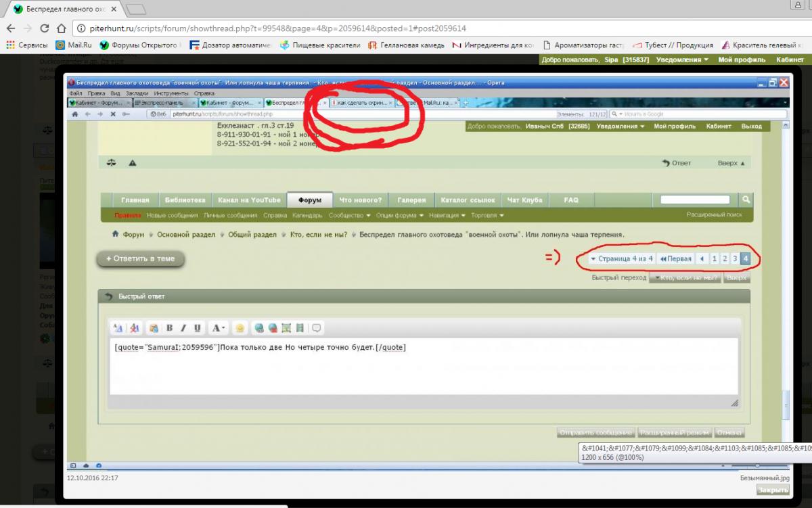Click Bold icon in quick reply toolbar
Screen dimensions: 812x508
click(x=169, y=328)
